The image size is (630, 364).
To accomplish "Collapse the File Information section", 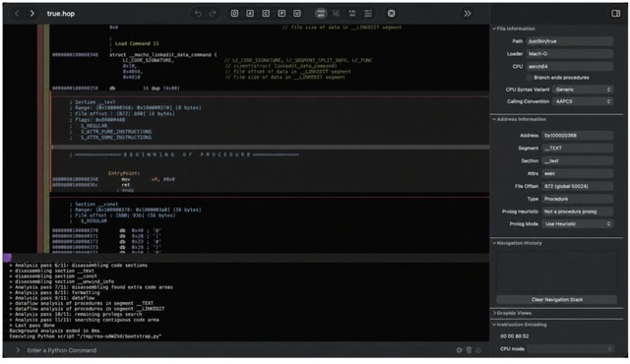I will tap(494, 29).
